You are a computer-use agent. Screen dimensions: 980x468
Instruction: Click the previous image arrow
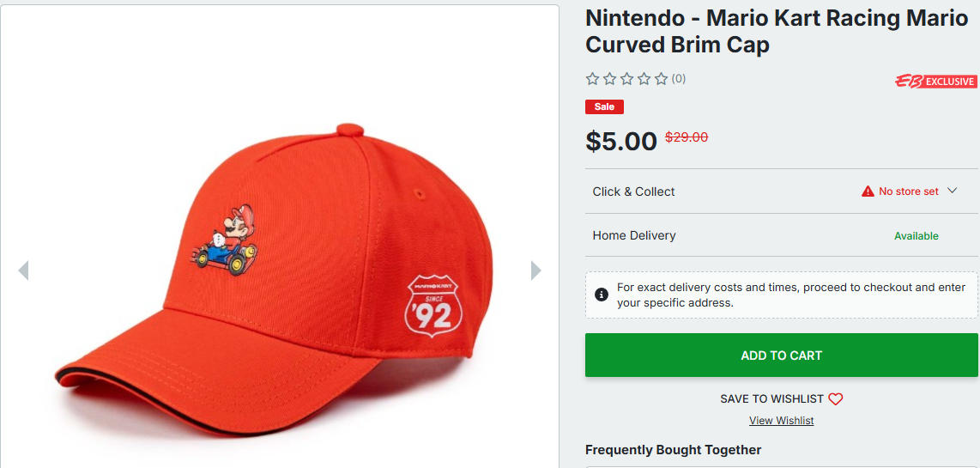[23, 270]
